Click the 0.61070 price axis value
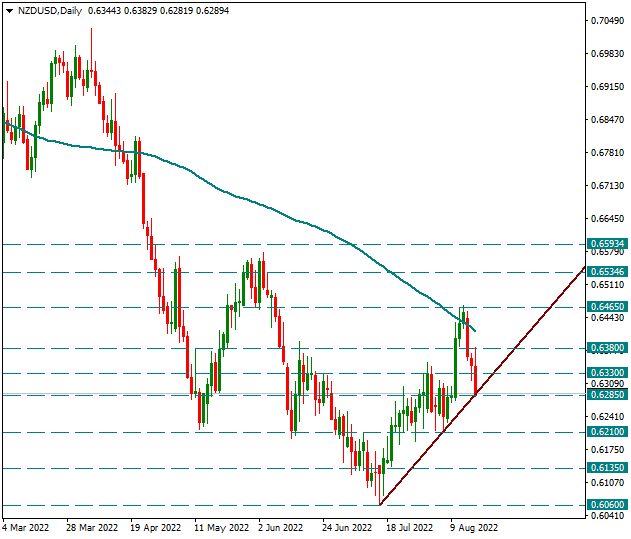Screen dimensions: 631x539 point(607,483)
